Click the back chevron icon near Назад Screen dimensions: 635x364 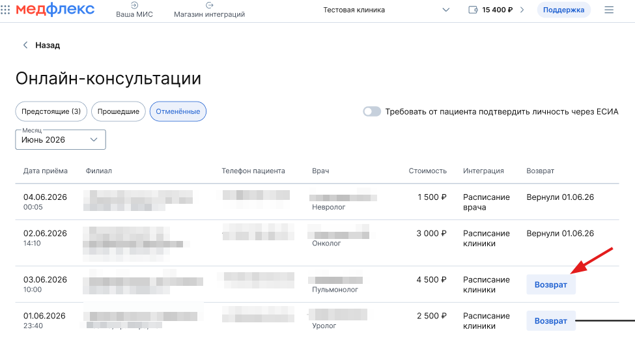click(x=25, y=46)
